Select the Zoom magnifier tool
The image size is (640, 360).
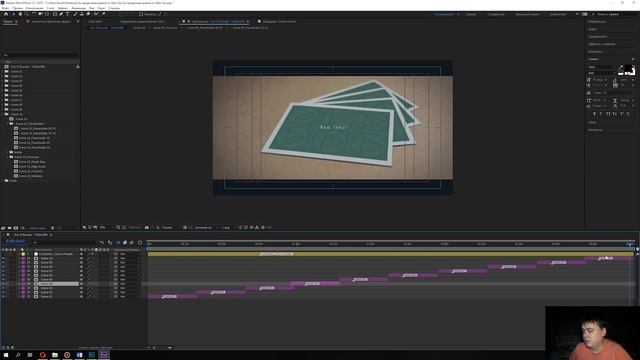point(27,14)
